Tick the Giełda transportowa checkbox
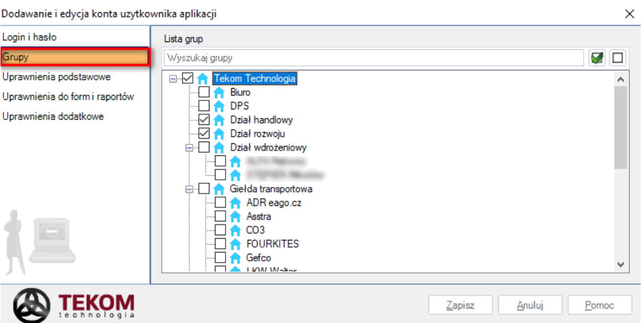The image size is (644, 323). 204,189
